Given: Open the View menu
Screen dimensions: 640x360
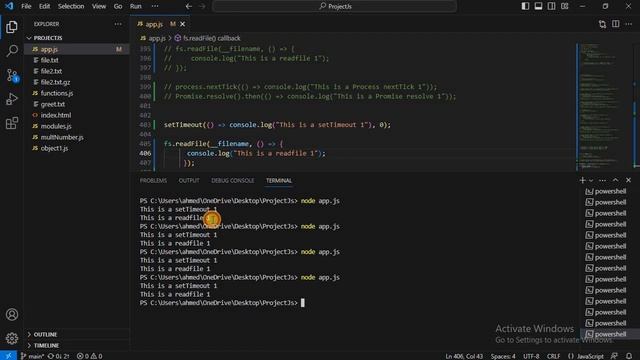Looking at the screenshot, I should click(99, 6).
